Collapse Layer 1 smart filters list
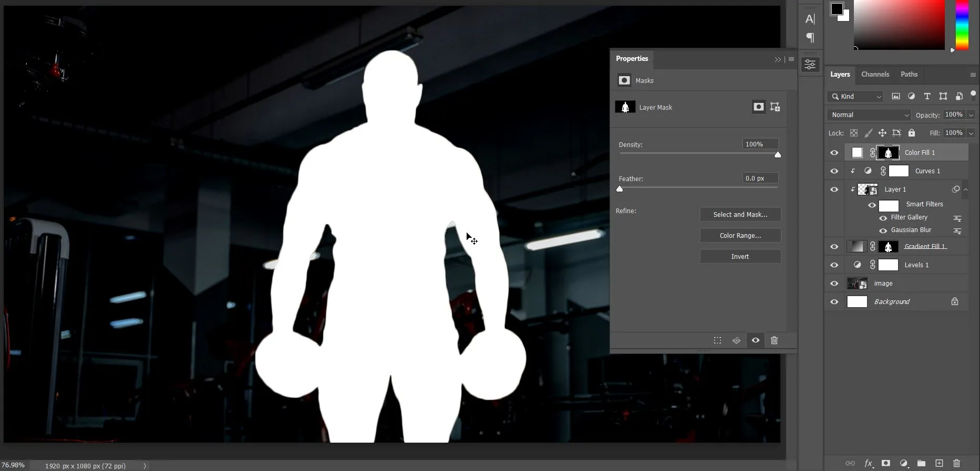This screenshot has width=980, height=471. click(965, 190)
